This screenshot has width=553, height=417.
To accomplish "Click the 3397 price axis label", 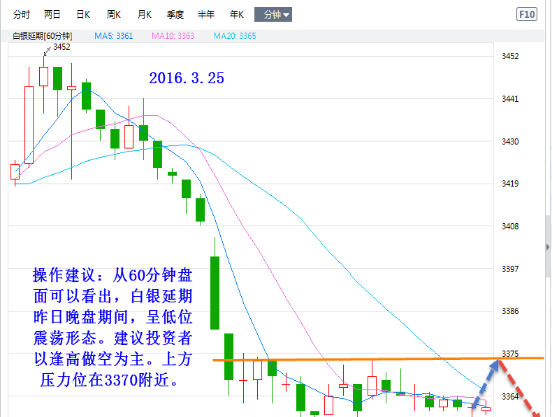I will 510,269.
